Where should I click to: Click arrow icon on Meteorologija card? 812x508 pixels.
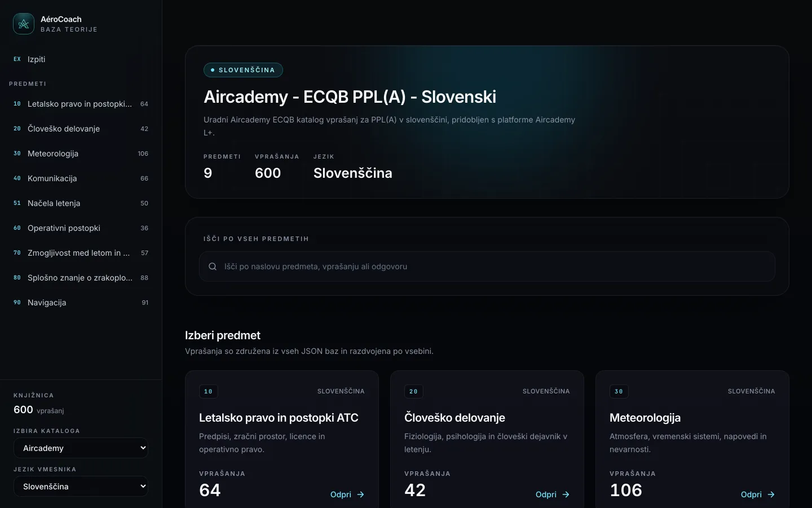pyautogui.click(x=771, y=494)
